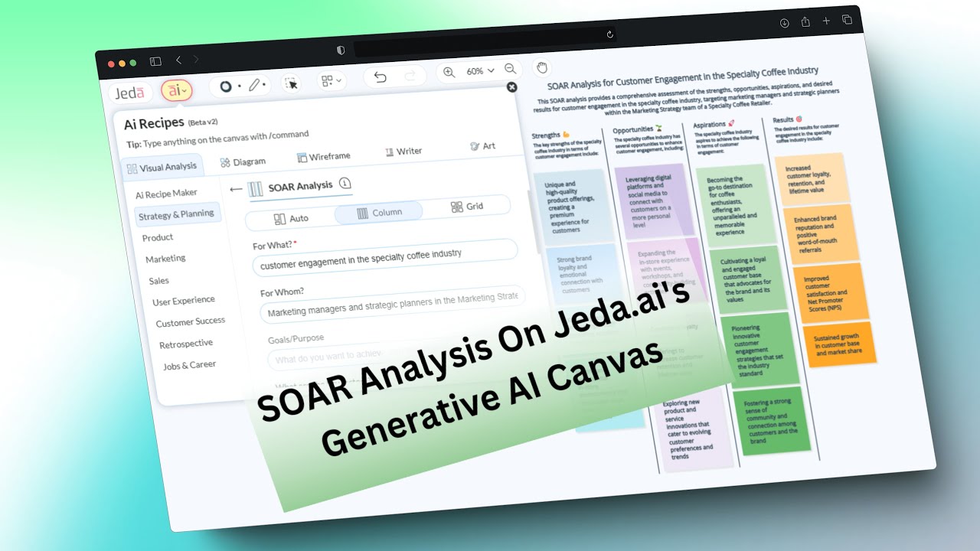980x551 pixels.
Task: Activate the marquee selection cursor tool
Action: coord(291,83)
